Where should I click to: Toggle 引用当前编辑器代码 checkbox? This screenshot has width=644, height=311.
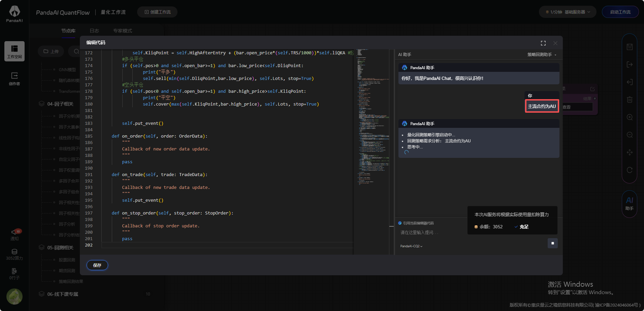(400, 223)
